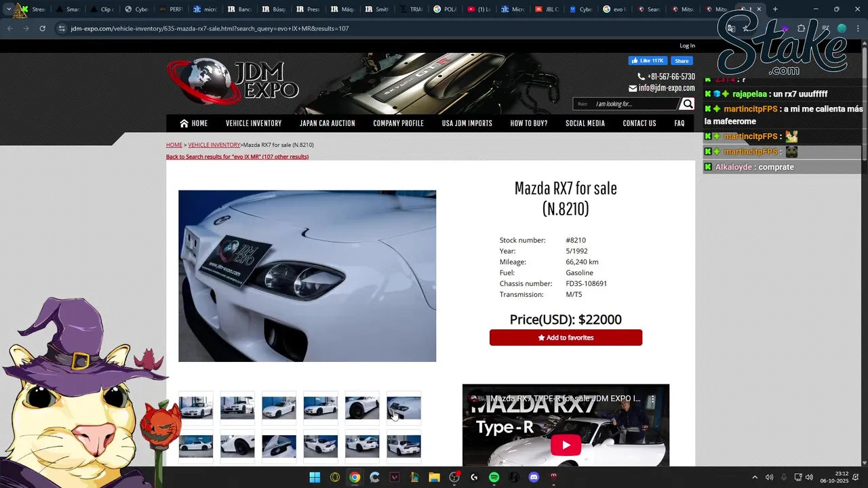Open the tab search dropdown chevron
The height and width of the screenshot is (488, 868).
[x=8, y=9]
